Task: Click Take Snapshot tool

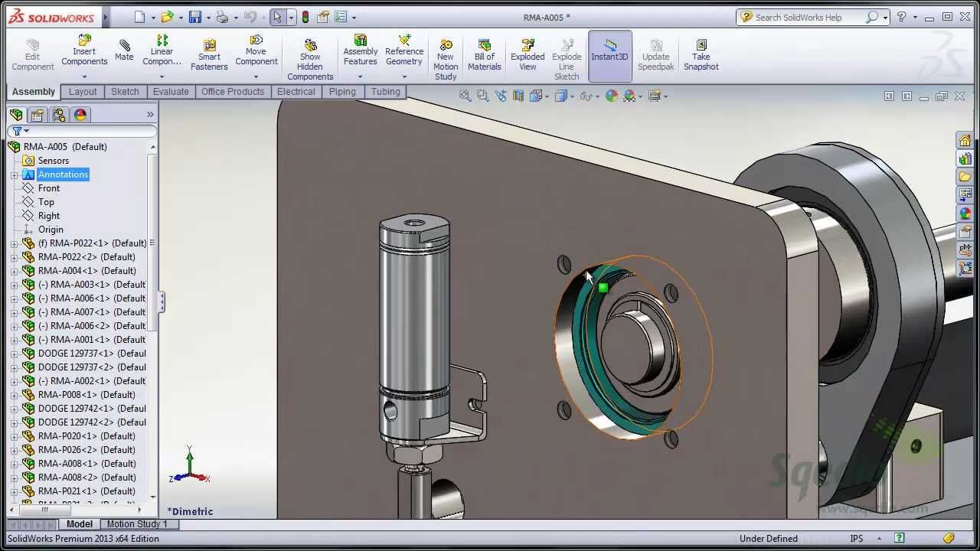Action: tap(701, 55)
